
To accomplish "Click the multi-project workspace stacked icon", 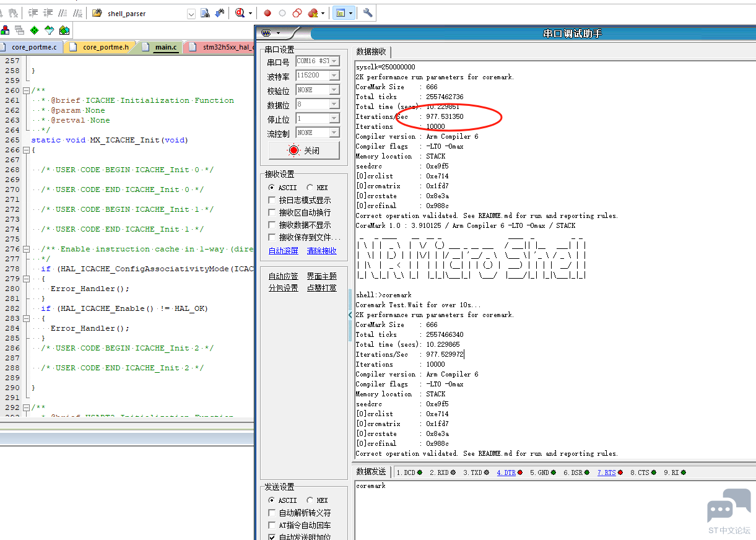I will point(19,30).
